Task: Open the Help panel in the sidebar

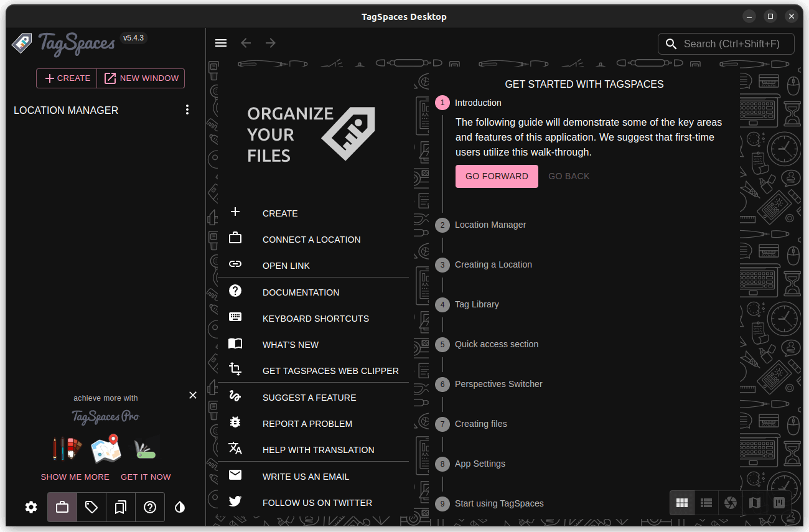Action: pyautogui.click(x=150, y=507)
